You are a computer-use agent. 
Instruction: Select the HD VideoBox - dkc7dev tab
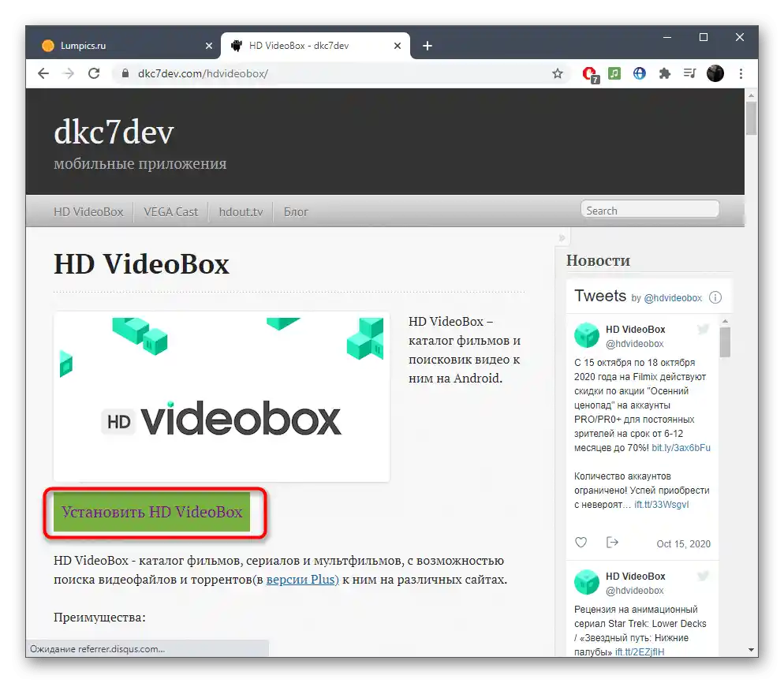pos(316,46)
